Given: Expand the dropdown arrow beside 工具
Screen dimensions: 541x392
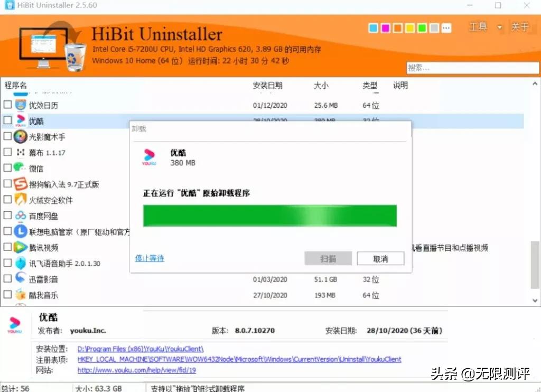Looking at the screenshot, I should (x=499, y=27).
